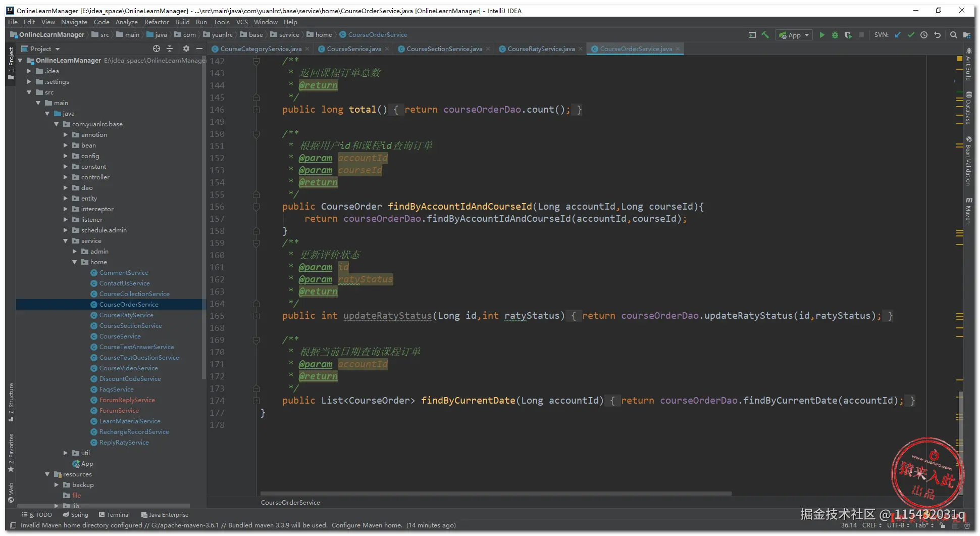
Task: Build project with the hammer icon
Action: pyautogui.click(x=765, y=35)
